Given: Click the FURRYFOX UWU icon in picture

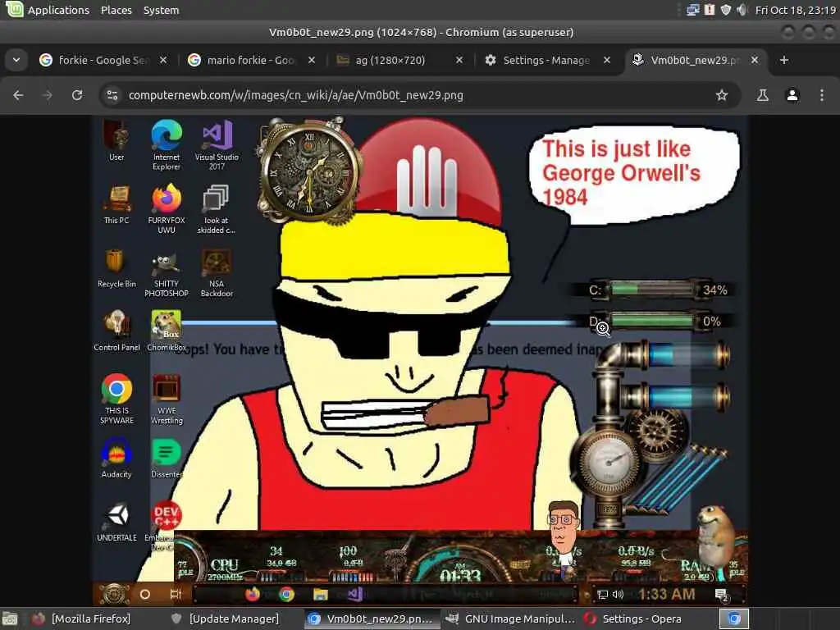Looking at the screenshot, I should pos(166,208).
